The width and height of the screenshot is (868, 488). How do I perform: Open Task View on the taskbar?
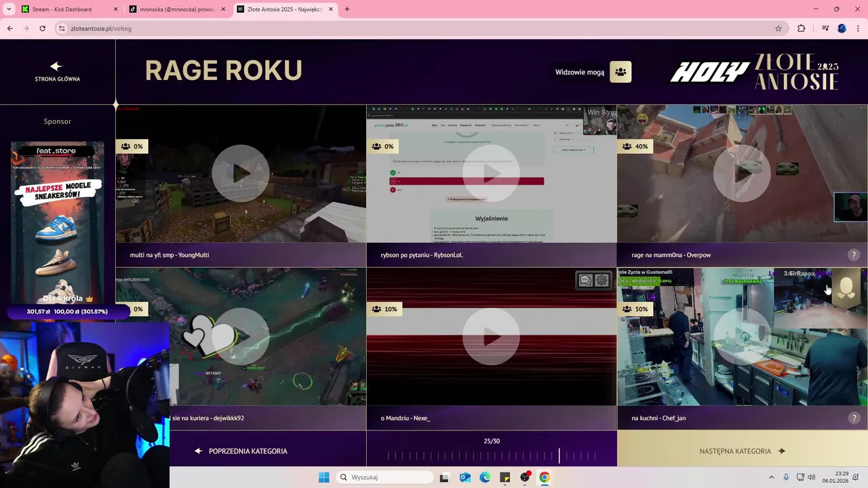coord(444,477)
